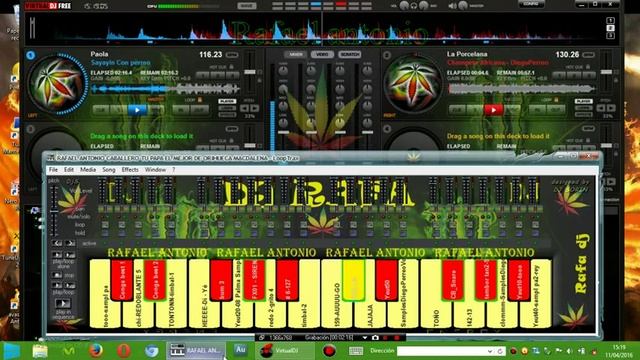This screenshot has width=640, height=360.
Task: Trigger the looo-sampl pa yellow key
Action: pyautogui.click(x=105, y=314)
